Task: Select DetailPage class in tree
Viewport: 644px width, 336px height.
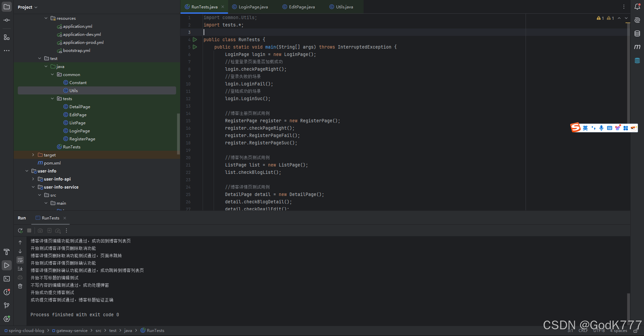Action: pyautogui.click(x=80, y=107)
